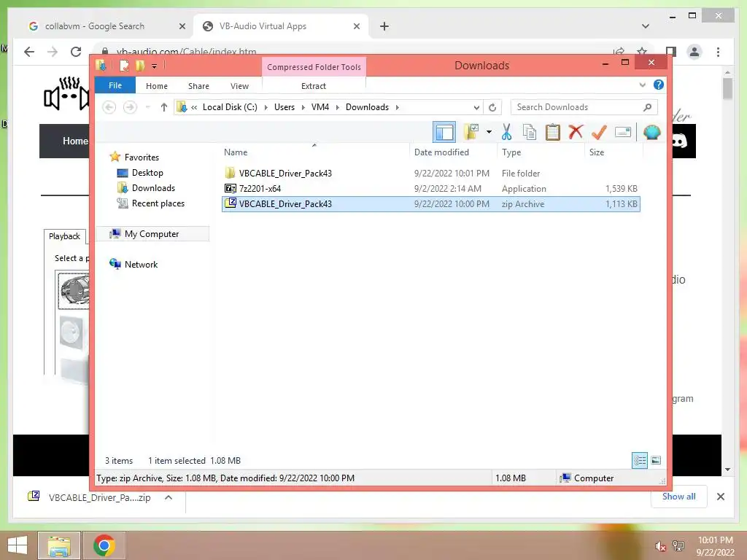Image resolution: width=747 pixels, height=560 pixels.
Task: Click the Cut scissors icon in Explorer toolbar
Action: click(x=506, y=132)
